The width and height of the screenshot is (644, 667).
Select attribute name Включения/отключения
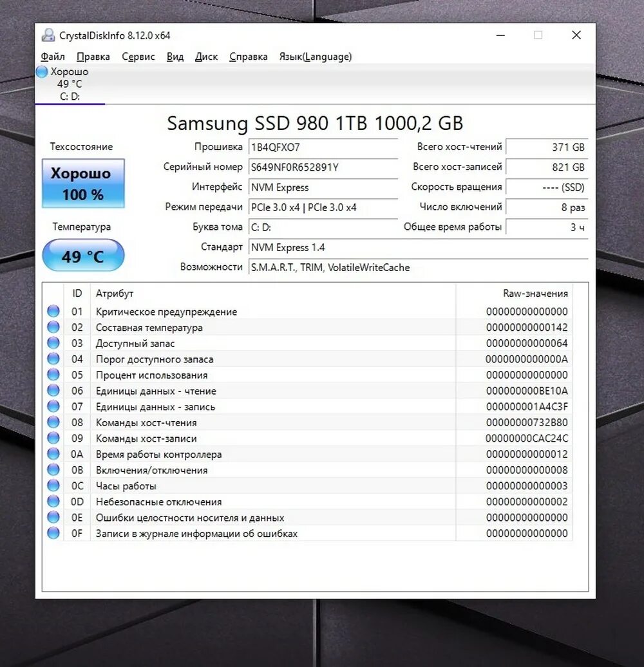pos(151,470)
